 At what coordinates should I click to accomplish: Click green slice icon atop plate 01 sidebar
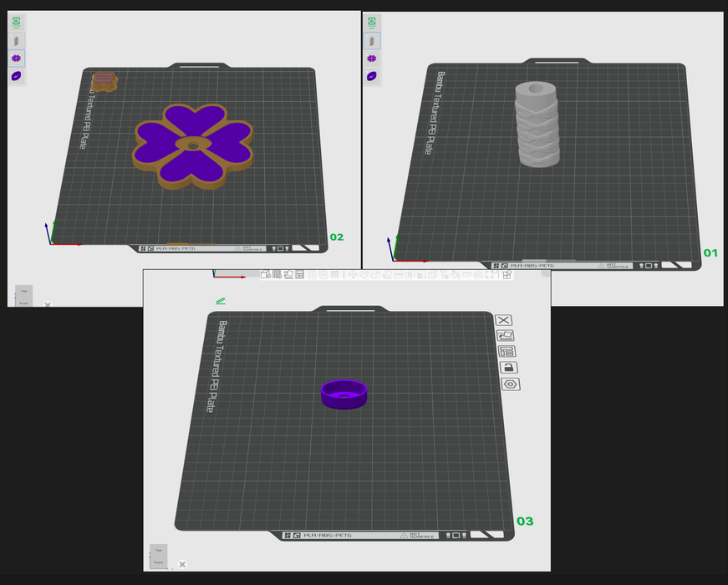pos(371,23)
